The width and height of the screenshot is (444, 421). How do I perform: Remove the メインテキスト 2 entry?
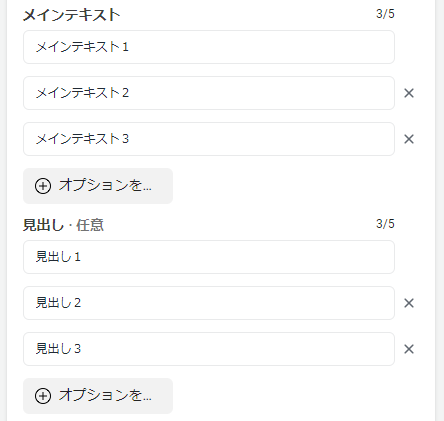409,93
